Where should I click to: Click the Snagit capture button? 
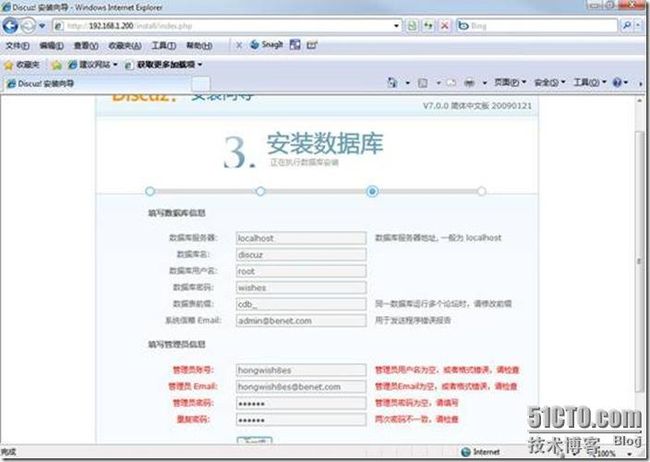[x=267, y=45]
